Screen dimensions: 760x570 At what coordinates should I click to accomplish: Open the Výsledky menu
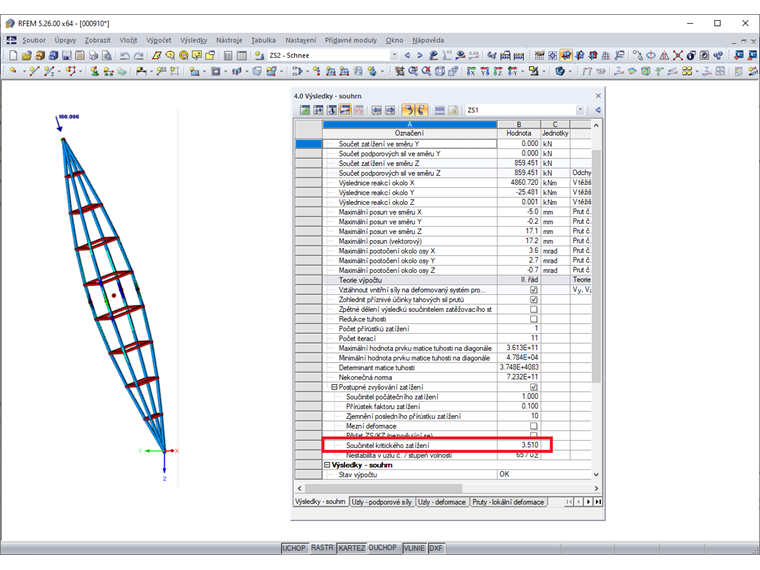193,40
